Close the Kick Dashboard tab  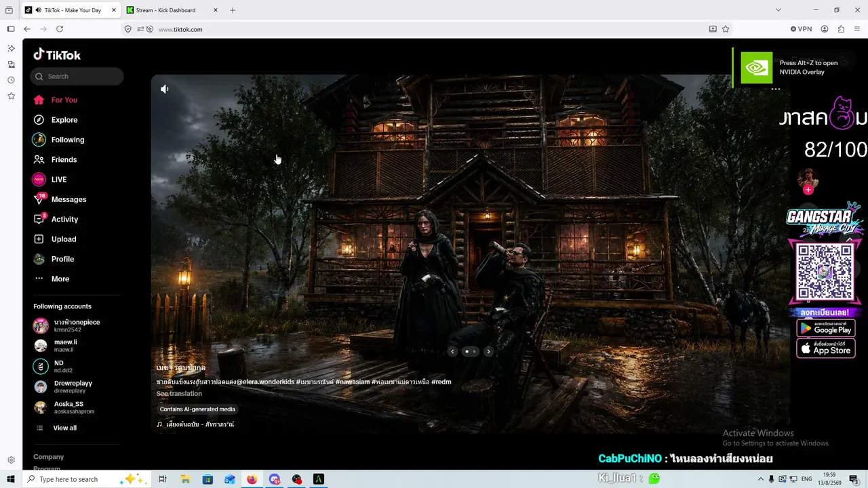(x=216, y=10)
